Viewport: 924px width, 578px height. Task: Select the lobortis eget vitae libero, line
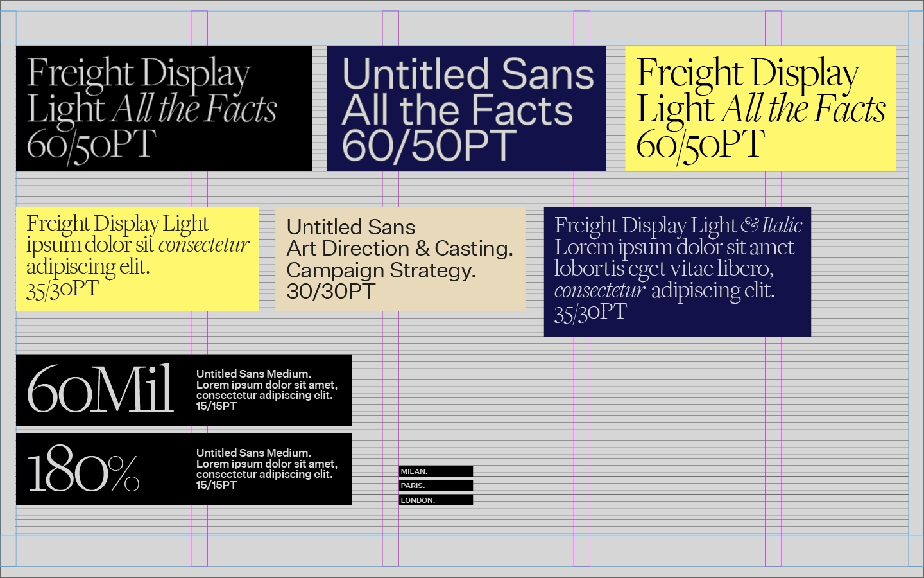click(x=664, y=268)
